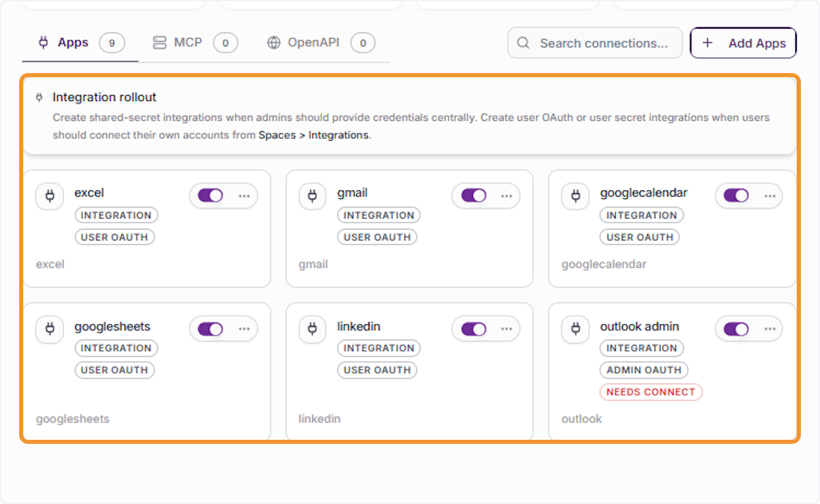This screenshot has width=820, height=504.
Task: Focus the Search connections field
Action: point(594,43)
